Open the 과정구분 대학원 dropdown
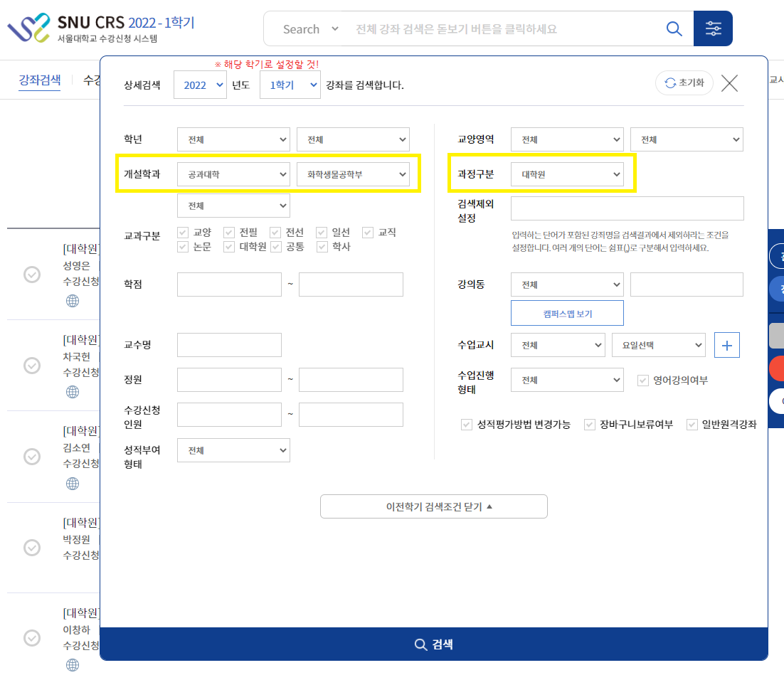784x675 pixels. click(x=567, y=174)
